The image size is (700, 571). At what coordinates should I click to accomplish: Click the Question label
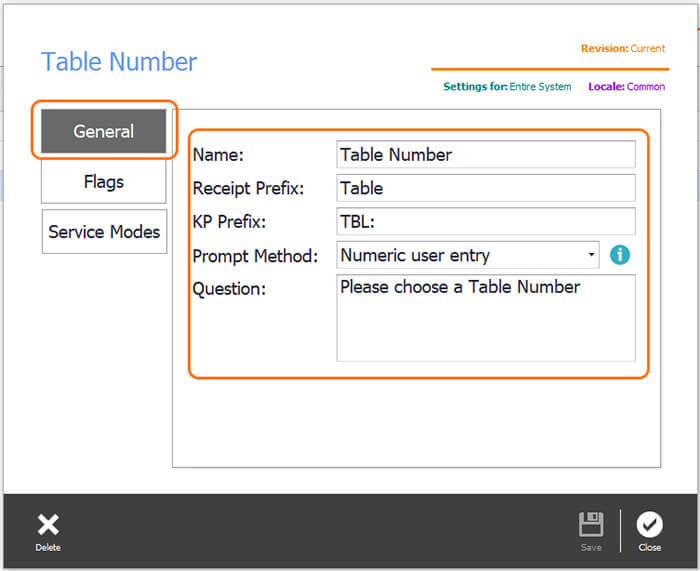(229, 287)
